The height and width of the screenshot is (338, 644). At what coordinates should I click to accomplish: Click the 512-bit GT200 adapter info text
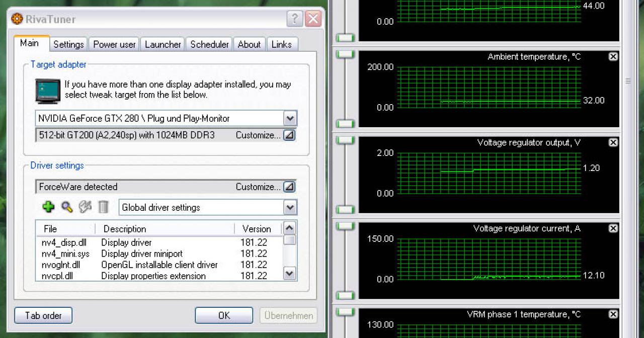[x=127, y=135]
